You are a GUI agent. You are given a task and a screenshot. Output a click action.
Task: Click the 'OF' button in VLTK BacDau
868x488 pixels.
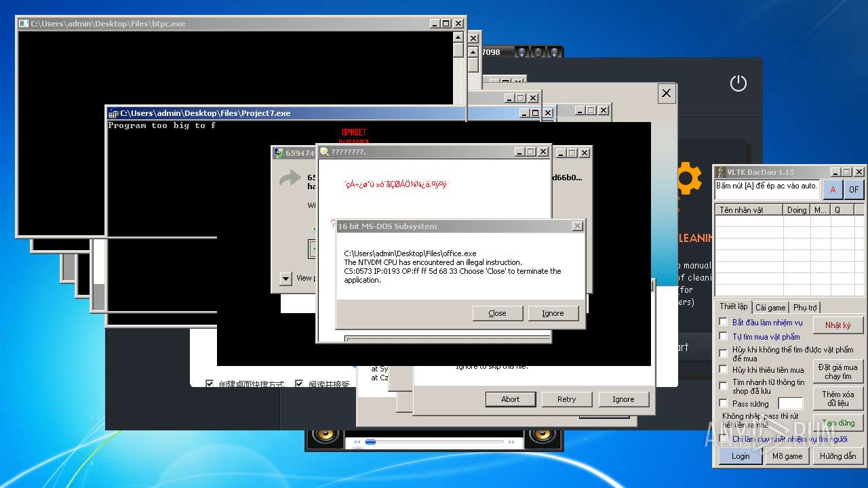tap(854, 189)
